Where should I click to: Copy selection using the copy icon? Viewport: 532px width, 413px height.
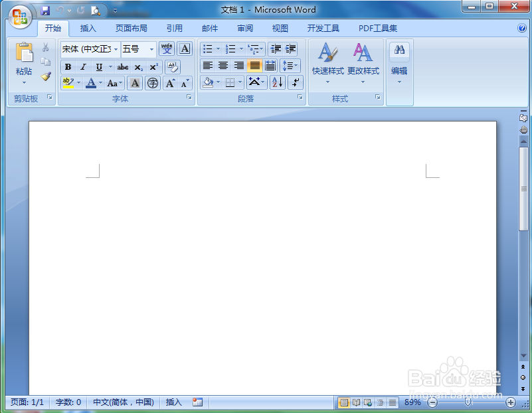coord(45,62)
